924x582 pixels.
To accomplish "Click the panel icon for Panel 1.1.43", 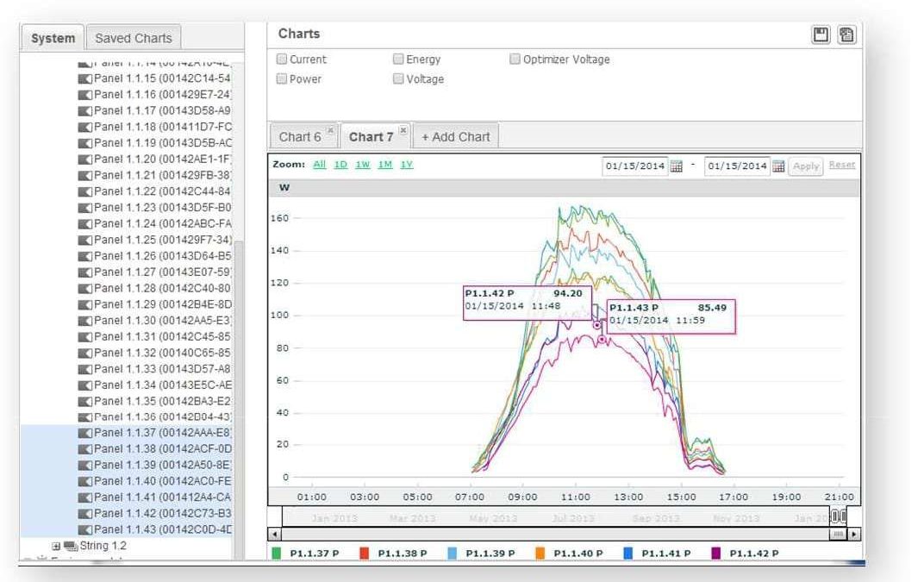I will coord(84,530).
